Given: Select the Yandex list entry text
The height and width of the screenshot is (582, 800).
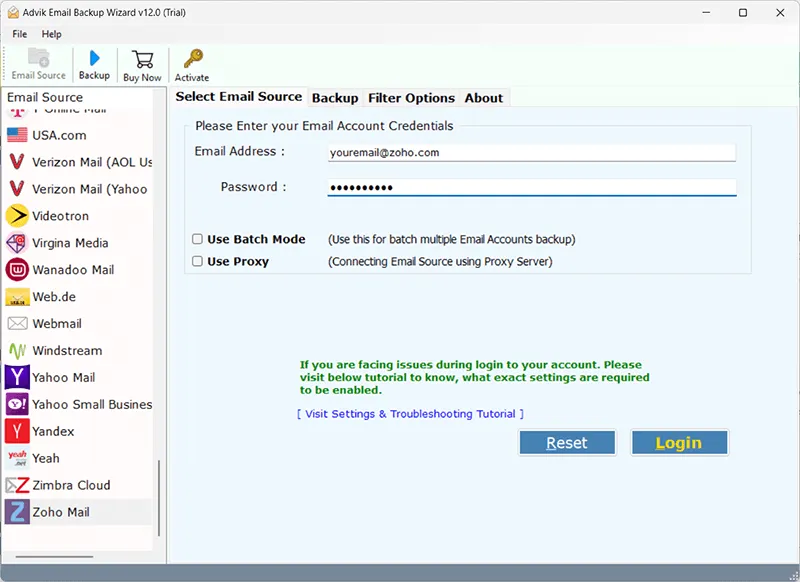Looking at the screenshot, I should [54, 432].
